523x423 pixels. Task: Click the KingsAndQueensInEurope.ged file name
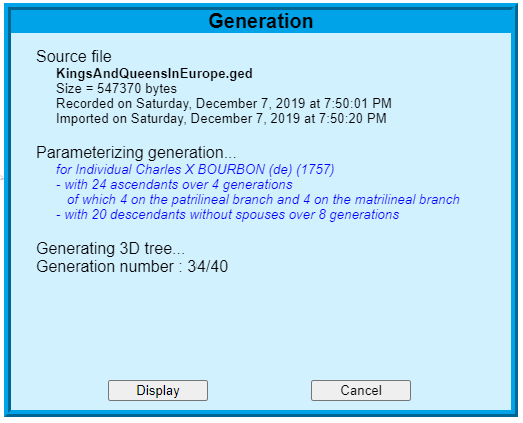pos(154,73)
